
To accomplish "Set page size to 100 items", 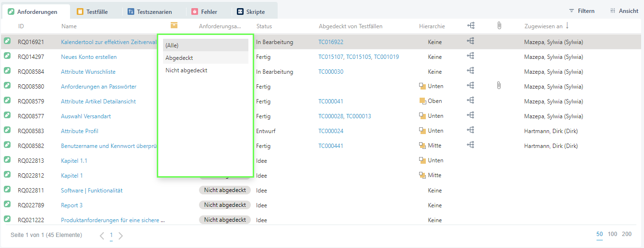I will pos(612,234).
